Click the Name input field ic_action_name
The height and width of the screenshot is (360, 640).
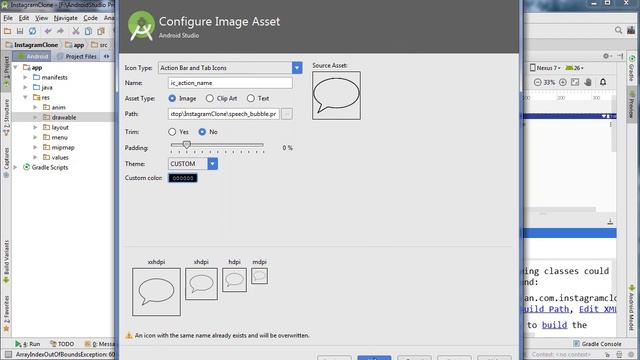(x=230, y=83)
